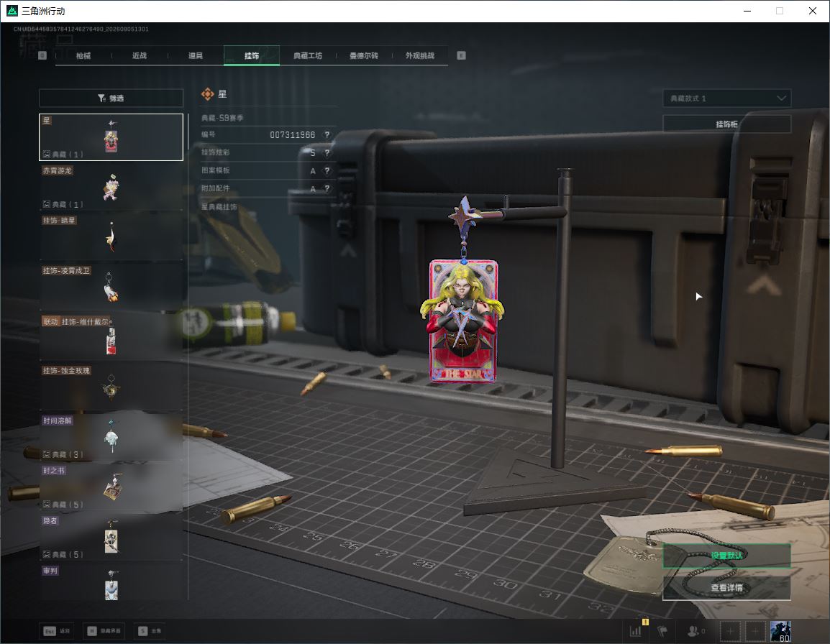Screen dimensions: 830x644
Task: Select the 挂饰-凌霄戍卫 charm
Action: click(x=111, y=287)
